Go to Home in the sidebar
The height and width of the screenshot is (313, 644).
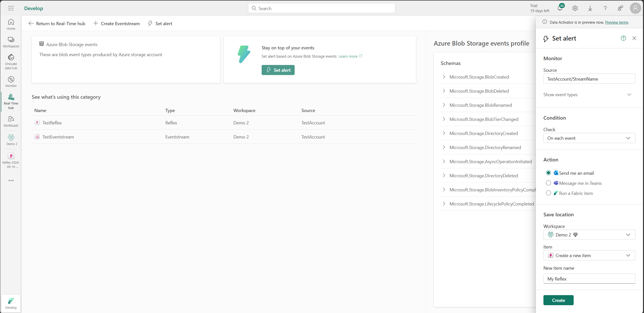coord(11,24)
